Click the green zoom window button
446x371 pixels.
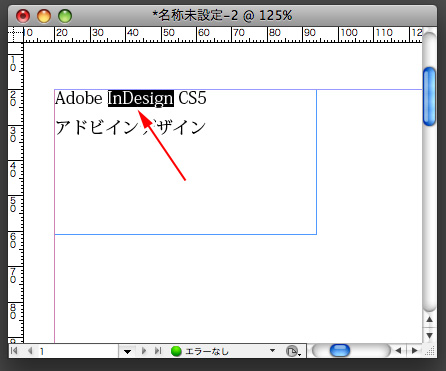pyautogui.click(x=65, y=16)
